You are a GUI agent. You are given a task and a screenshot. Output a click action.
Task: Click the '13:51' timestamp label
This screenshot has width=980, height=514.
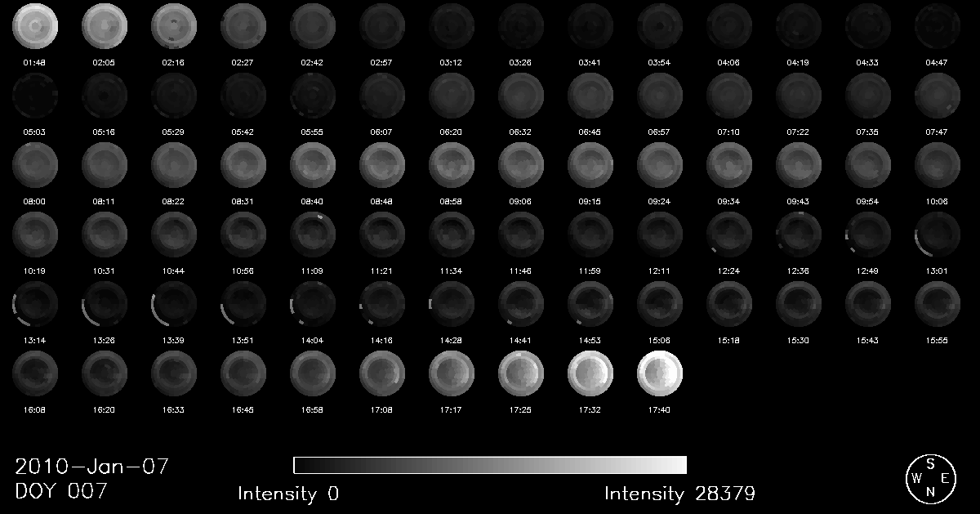[x=243, y=340]
